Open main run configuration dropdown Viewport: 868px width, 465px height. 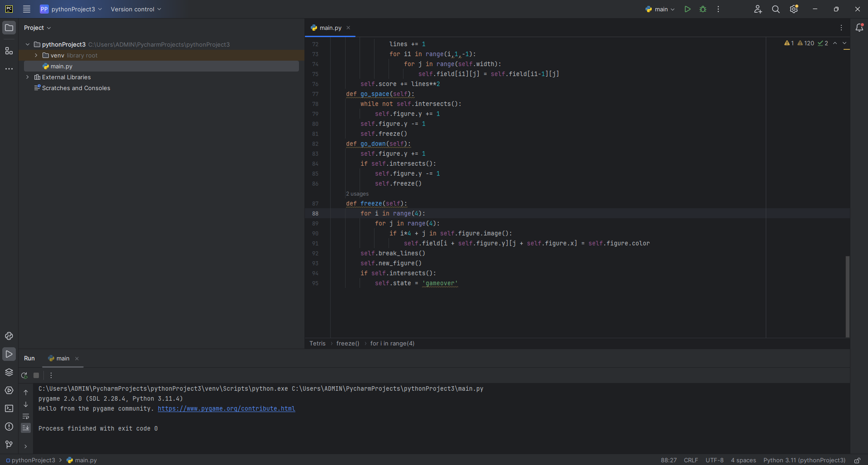(x=660, y=9)
